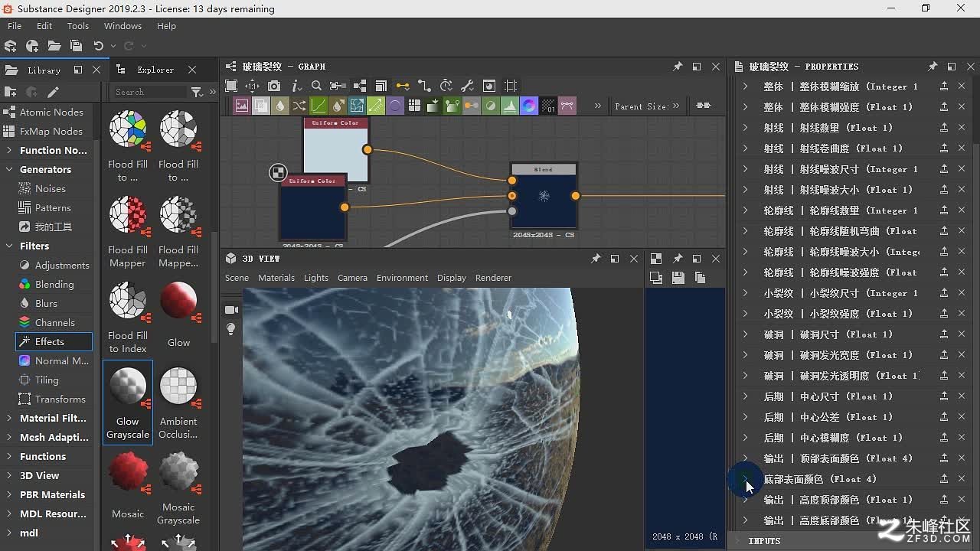Open the Help menu
Viewport: 980px width, 551px height.
[x=166, y=26]
